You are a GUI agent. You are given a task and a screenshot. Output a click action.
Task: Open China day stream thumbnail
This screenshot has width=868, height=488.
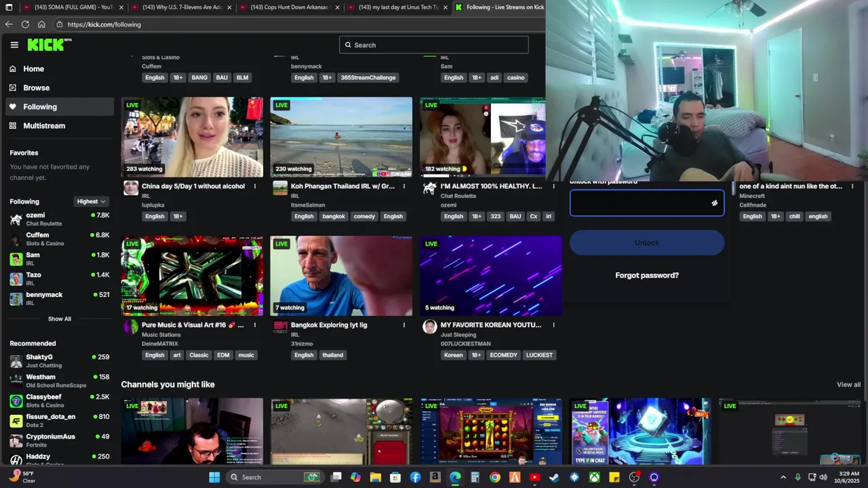tap(192, 137)
